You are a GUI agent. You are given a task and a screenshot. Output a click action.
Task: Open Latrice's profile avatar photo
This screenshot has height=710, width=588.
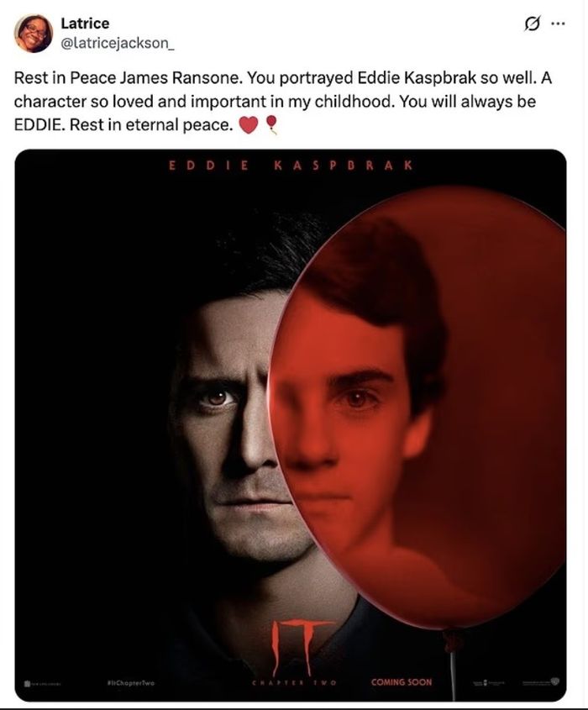[x=33, y=33]
